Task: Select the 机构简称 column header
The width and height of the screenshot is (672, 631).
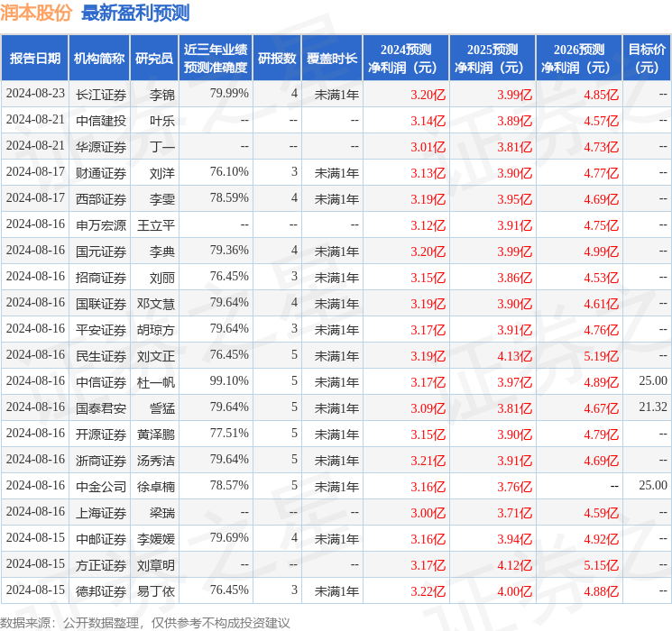Action: [99, 59]
